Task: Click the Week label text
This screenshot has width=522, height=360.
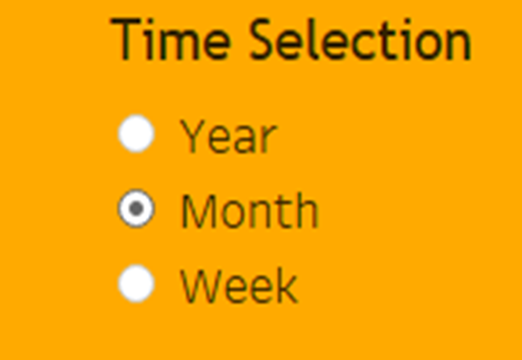Action: point(239,286)
